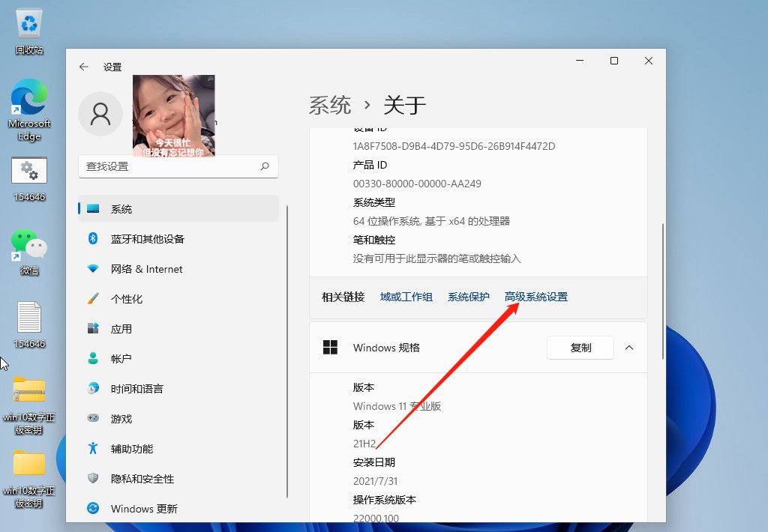Open the 高级系统设置 link

click(x=535, y=297)
